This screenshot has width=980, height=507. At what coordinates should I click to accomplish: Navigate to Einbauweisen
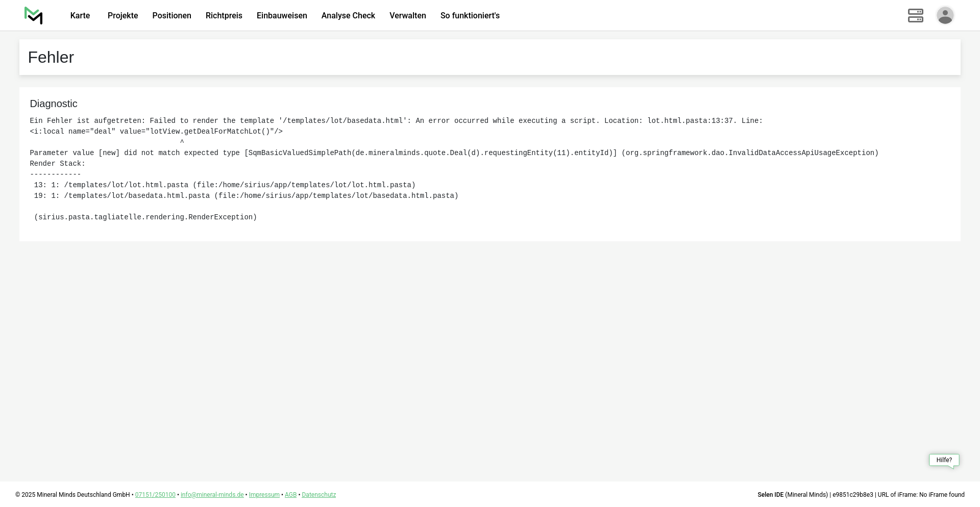tap(282, 16)
